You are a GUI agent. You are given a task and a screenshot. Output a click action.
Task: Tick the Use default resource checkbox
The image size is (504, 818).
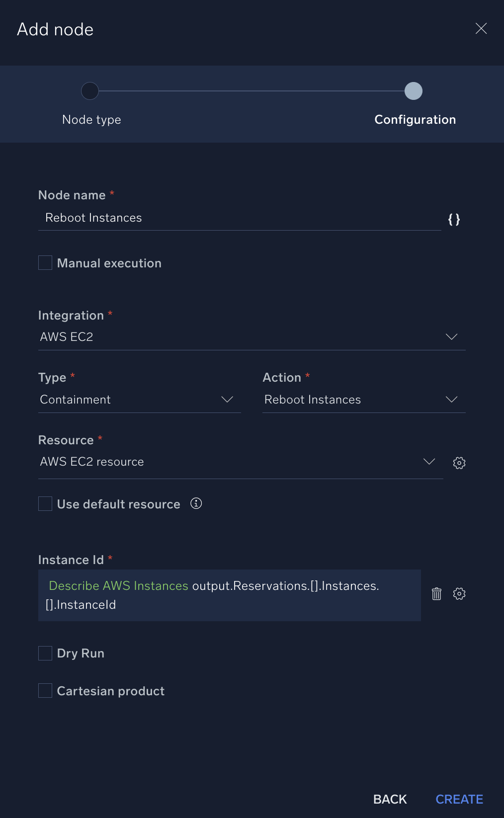(x=45, y=504)
